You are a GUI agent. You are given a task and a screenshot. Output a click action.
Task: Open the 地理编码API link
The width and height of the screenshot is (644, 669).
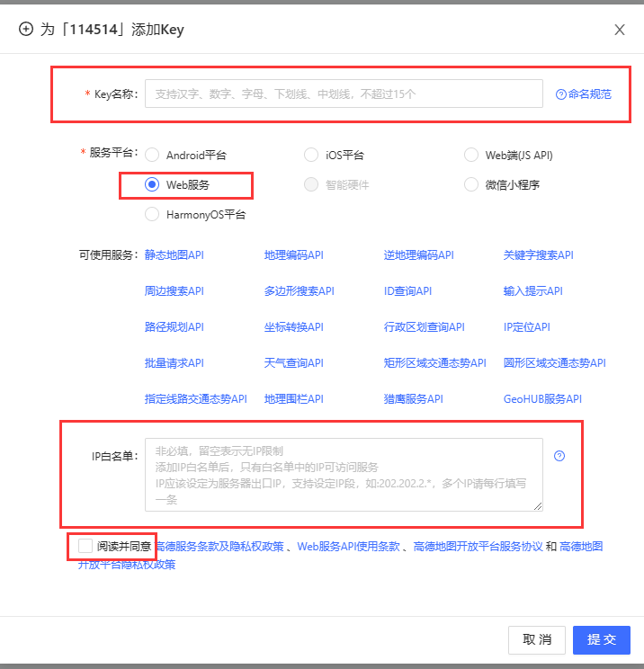(x=293, y=255)
